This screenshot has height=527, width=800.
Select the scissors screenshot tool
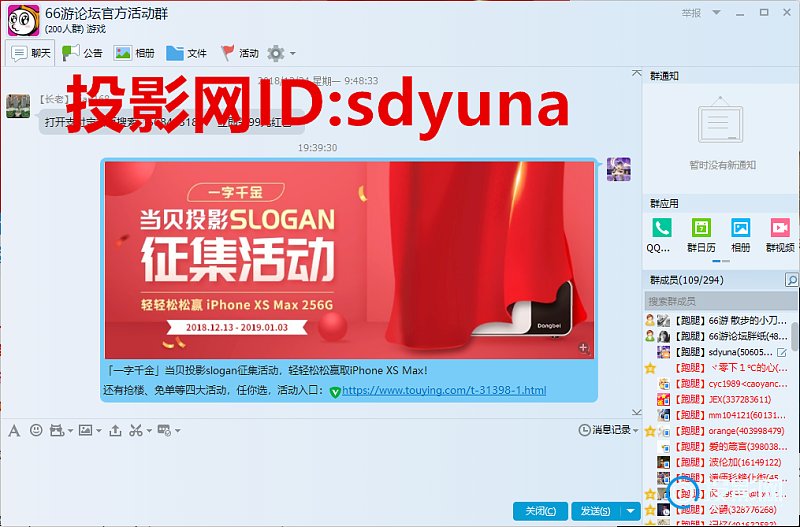[x=135, y=431]
